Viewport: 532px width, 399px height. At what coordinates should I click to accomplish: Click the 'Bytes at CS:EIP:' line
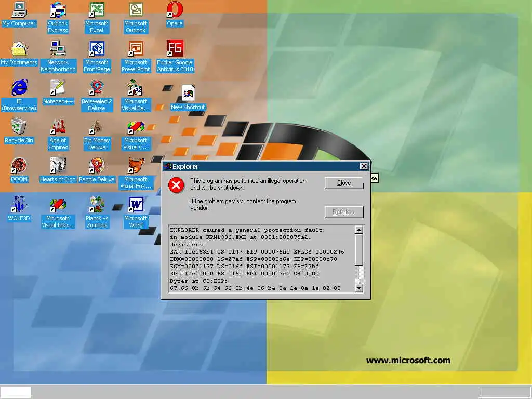[x=198, y=281]
